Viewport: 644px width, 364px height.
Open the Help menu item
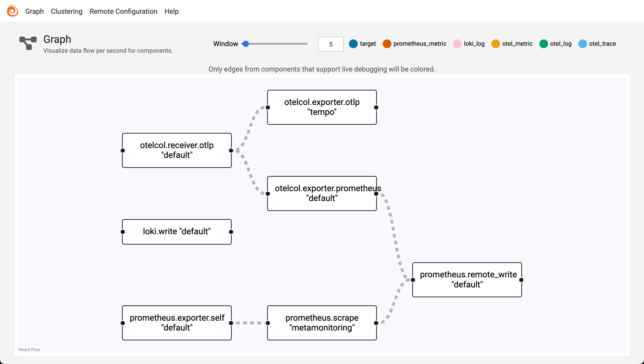click(172, 11)
